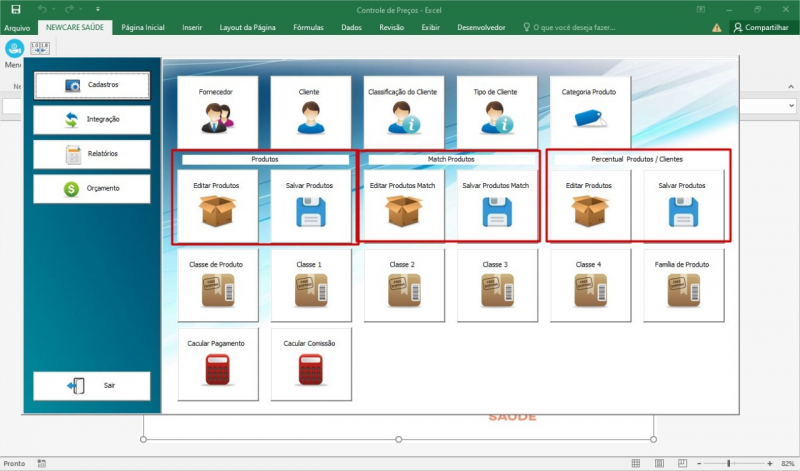Viewport: 800px width, 471px height.
Task: Open Classe de Produto
Action: [x=216, y=289]
